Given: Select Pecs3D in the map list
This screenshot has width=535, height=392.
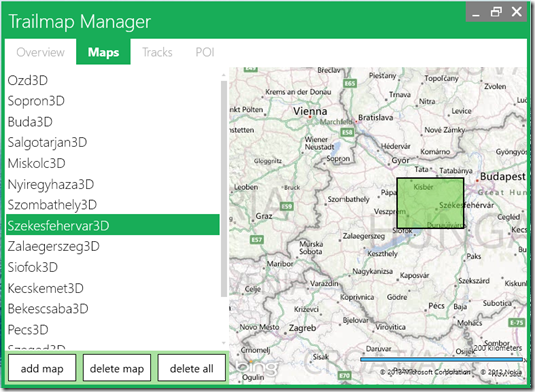Looking at the screenshot, I should coord(113,330).
